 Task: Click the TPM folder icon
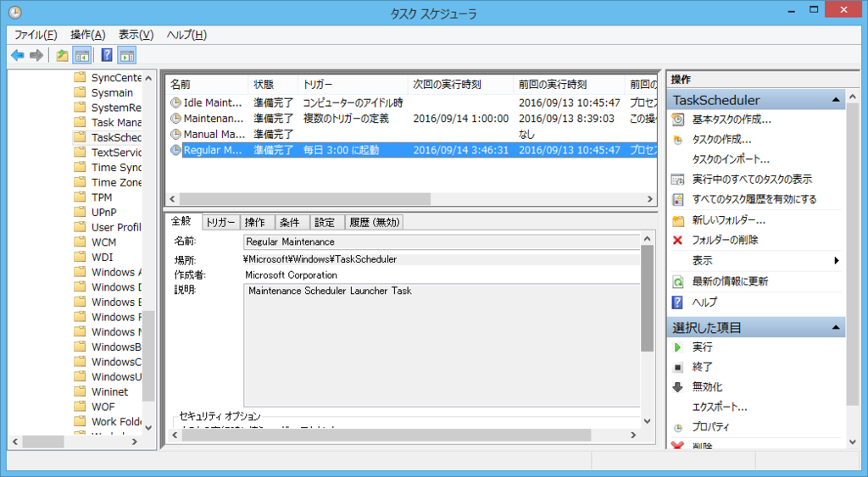81,197
